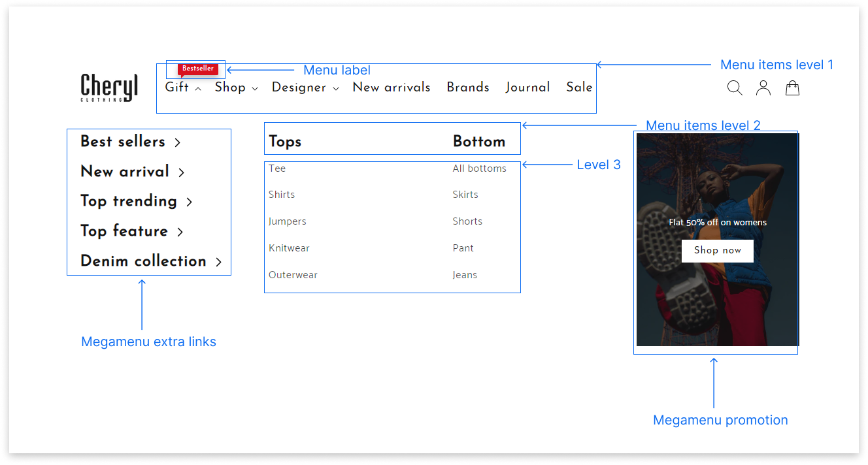Go to Journal in navigation
The image size is (868, 465).
[x=527, y=88]
